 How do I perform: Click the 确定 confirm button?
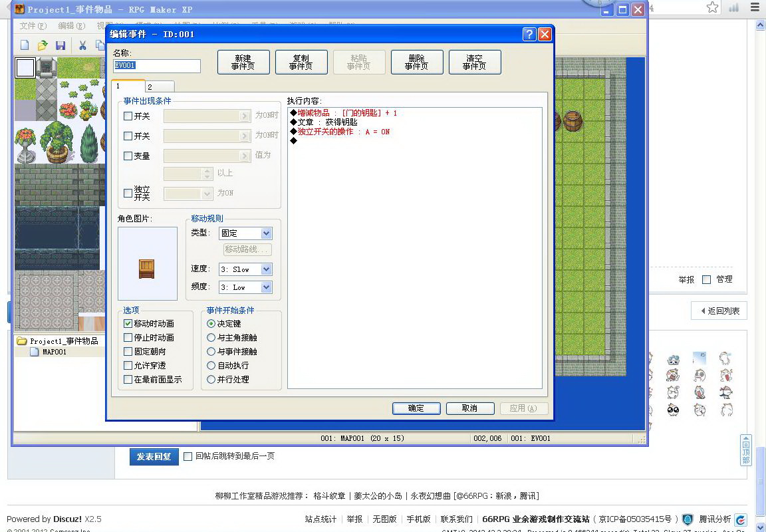coord(416,408)
